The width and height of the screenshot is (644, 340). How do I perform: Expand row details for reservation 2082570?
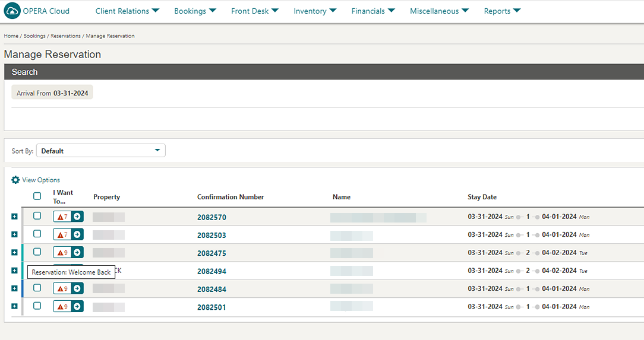(x=14, y=217)
